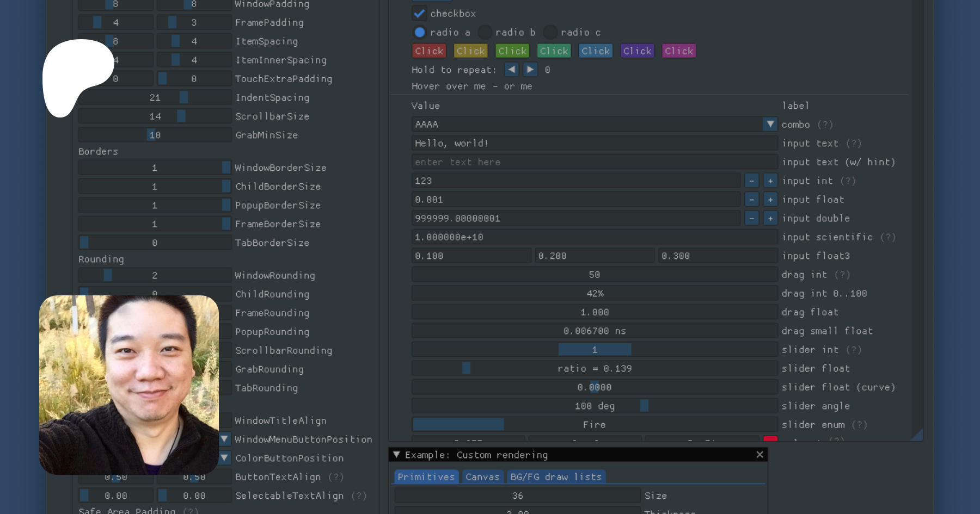980x514 pixels.
Task: Toggle the checkbox option
Action: 419,14
